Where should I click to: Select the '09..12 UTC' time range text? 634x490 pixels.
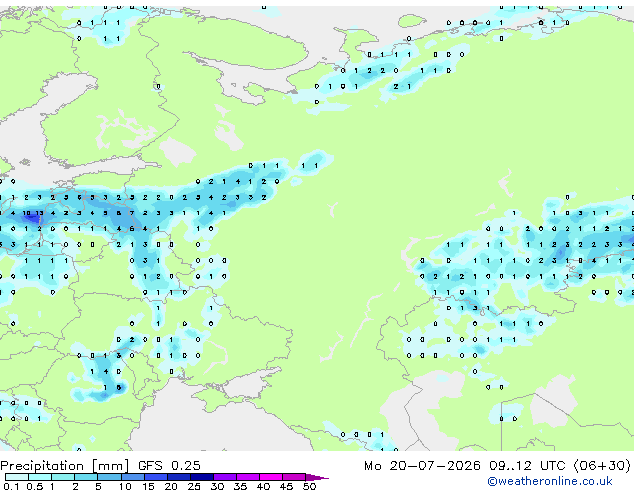point(527,466)
